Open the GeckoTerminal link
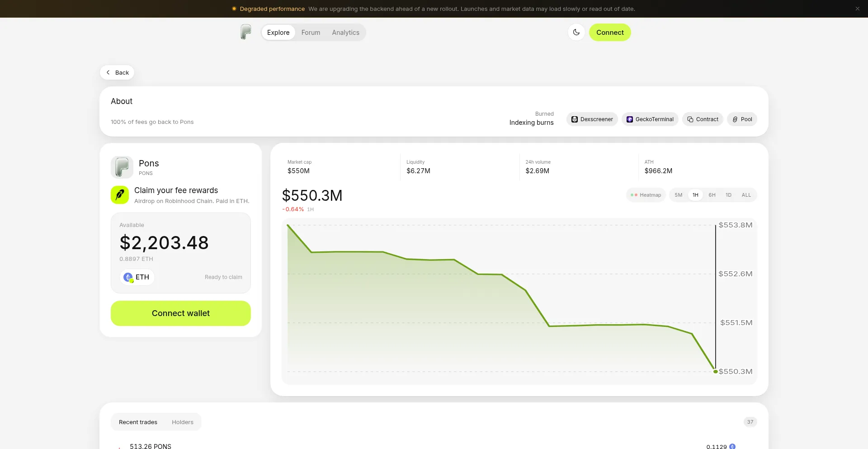This screenshot has width=868, height=449. click(650, 119)
